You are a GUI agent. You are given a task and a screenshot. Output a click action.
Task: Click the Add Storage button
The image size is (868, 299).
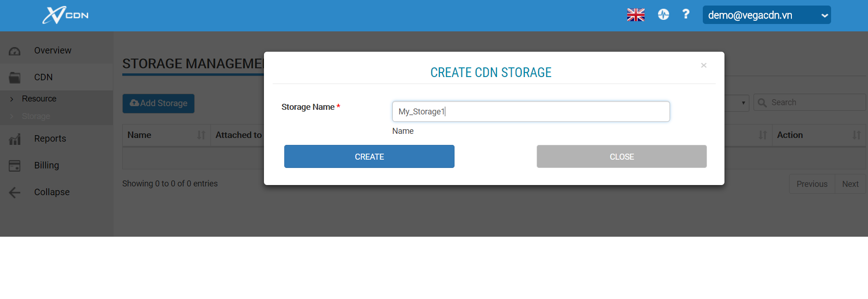(158, 103)
